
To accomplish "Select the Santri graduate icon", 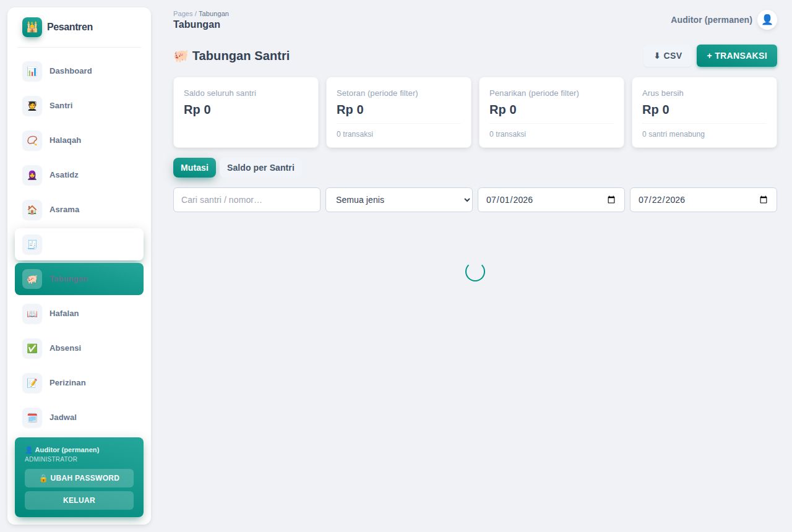I will (x=32, y=106).
